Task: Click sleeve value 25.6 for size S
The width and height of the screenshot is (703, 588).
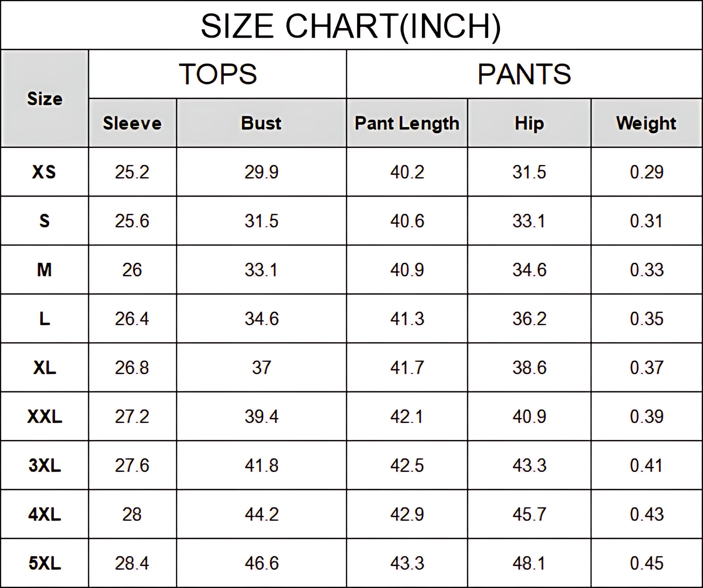Action: 132,221
